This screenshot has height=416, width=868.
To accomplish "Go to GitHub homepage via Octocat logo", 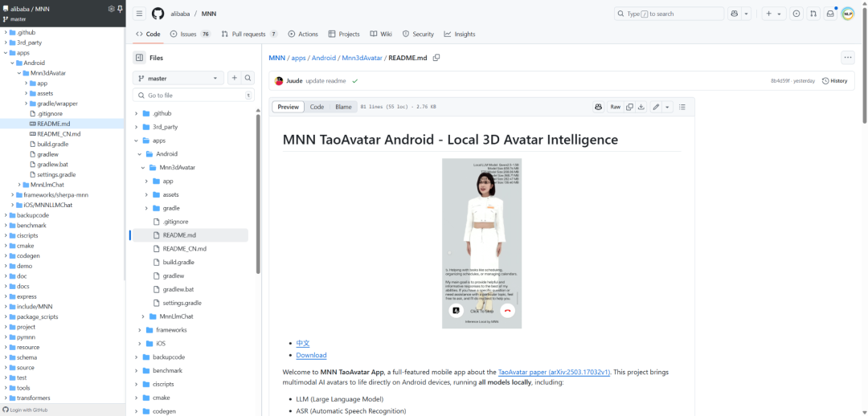I will coord(158,14).
